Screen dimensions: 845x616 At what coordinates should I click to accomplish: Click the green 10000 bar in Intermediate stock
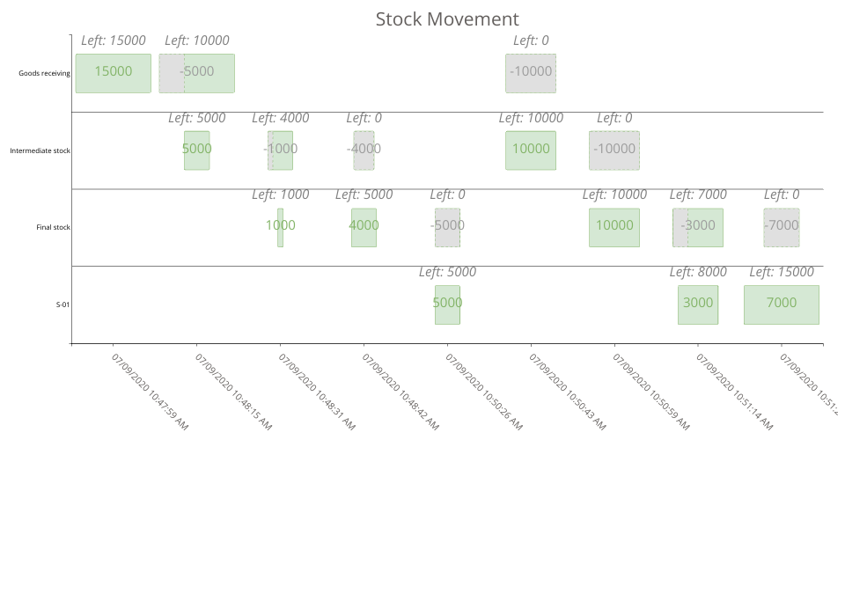pyautogui.click(x=531, y=150)
